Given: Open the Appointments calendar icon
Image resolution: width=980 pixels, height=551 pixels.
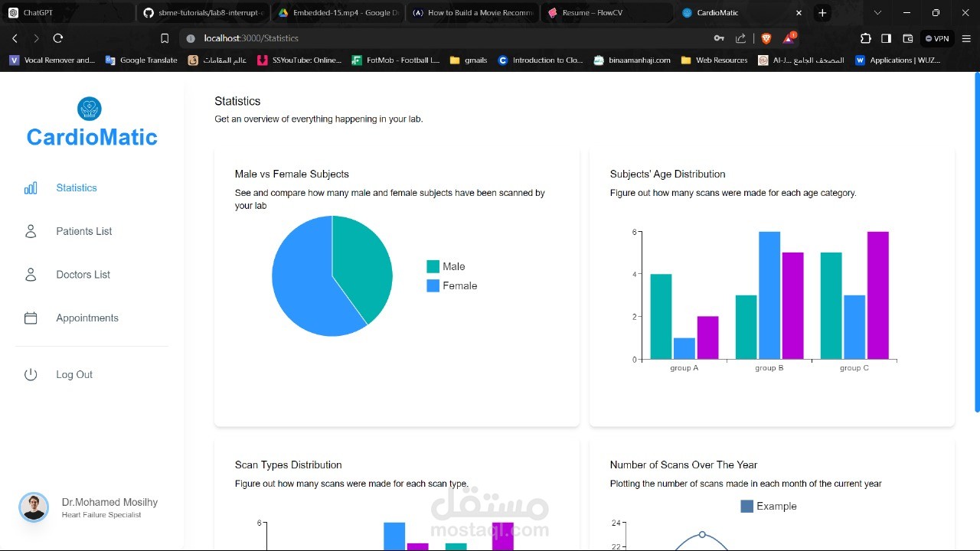Looking at the screenshot, I should coord(31,318).
